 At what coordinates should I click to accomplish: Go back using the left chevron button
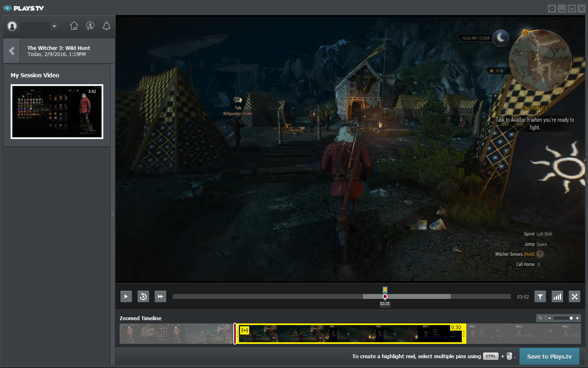12,51
